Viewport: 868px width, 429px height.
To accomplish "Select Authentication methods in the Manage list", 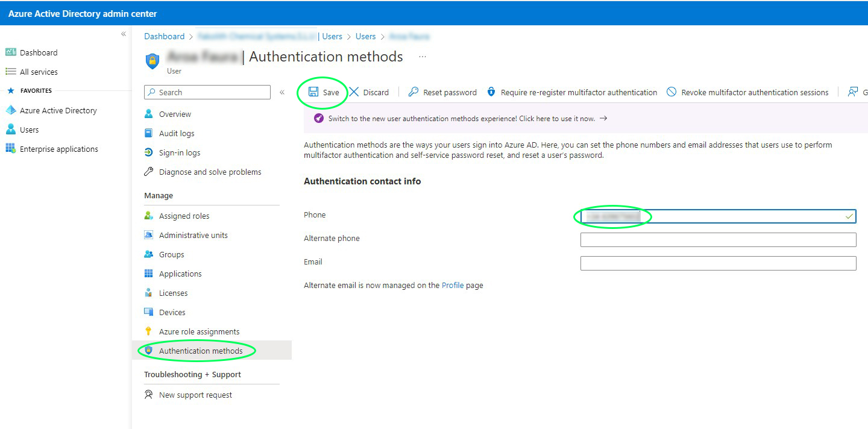I will 212,351.
